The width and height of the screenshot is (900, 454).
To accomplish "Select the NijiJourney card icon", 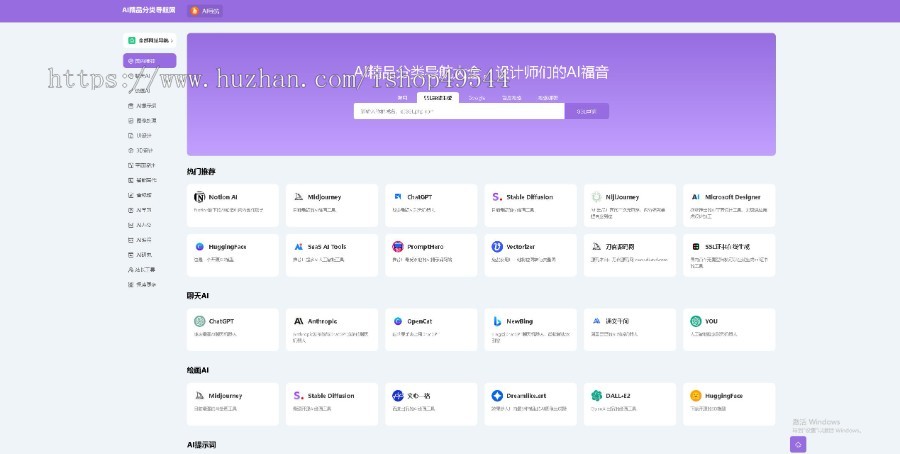I will [596, 197].
